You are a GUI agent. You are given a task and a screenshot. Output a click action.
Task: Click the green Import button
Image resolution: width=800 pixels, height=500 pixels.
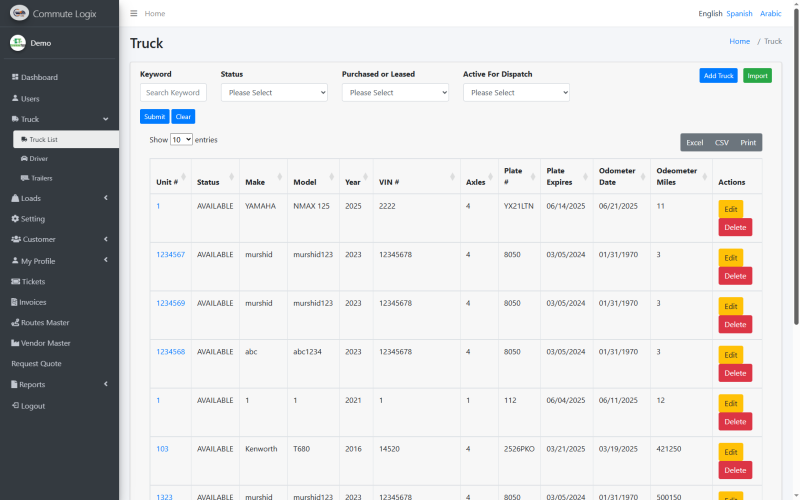[x=757, y=76]
